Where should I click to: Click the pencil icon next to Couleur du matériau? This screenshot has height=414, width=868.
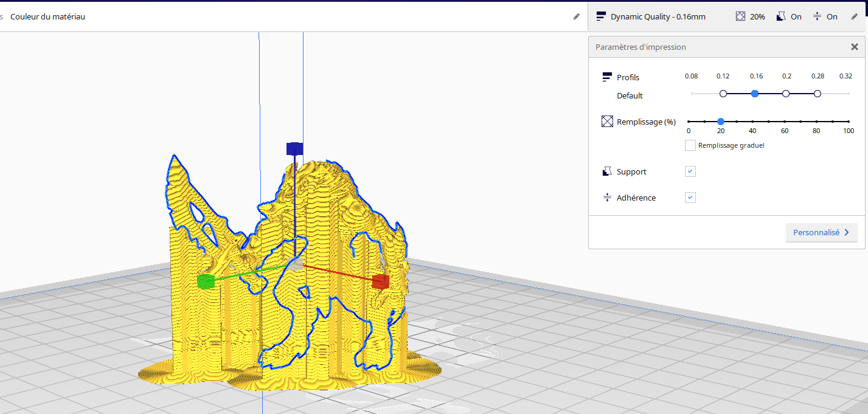pyautogui.click(x=577, y=16)
